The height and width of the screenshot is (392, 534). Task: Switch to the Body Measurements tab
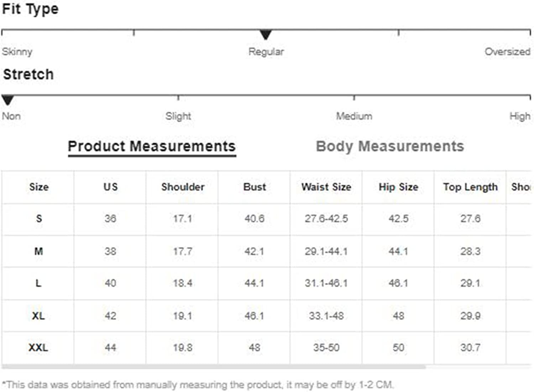pos(390,146)
